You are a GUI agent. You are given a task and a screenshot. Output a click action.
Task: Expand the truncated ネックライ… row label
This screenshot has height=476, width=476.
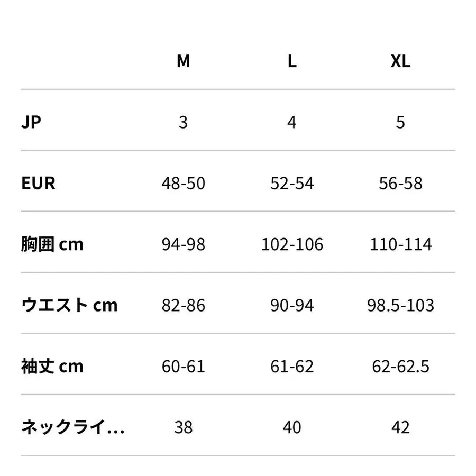(73, 427)
